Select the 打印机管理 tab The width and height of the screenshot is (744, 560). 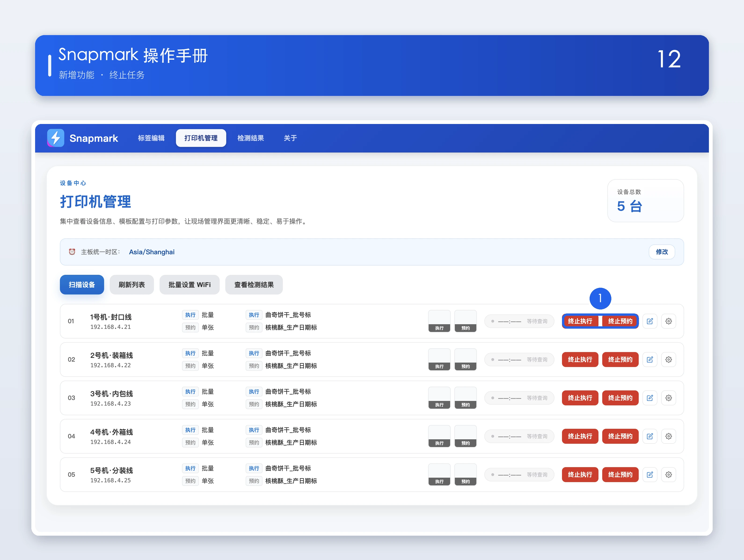pos(201,138)
